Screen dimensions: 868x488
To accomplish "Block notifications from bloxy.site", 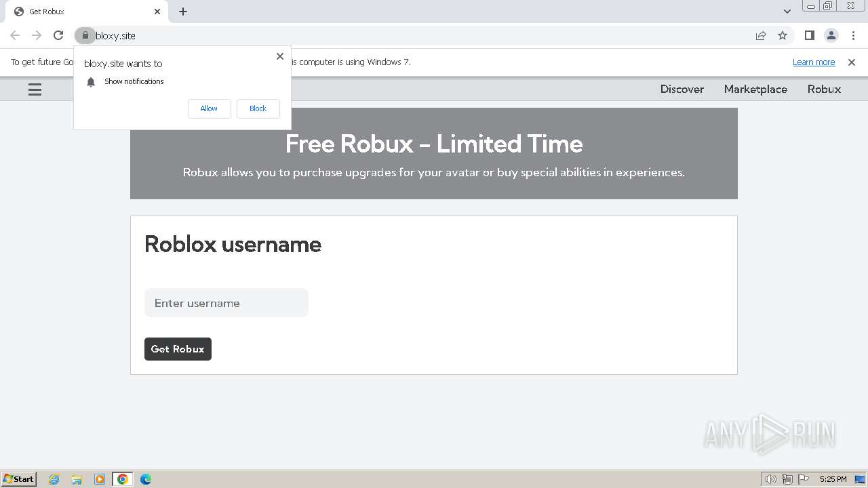I will (258, 108).
